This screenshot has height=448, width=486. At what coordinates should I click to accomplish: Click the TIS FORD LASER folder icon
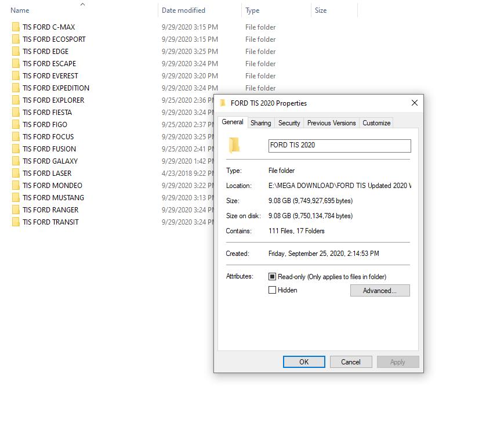point(16,174)
